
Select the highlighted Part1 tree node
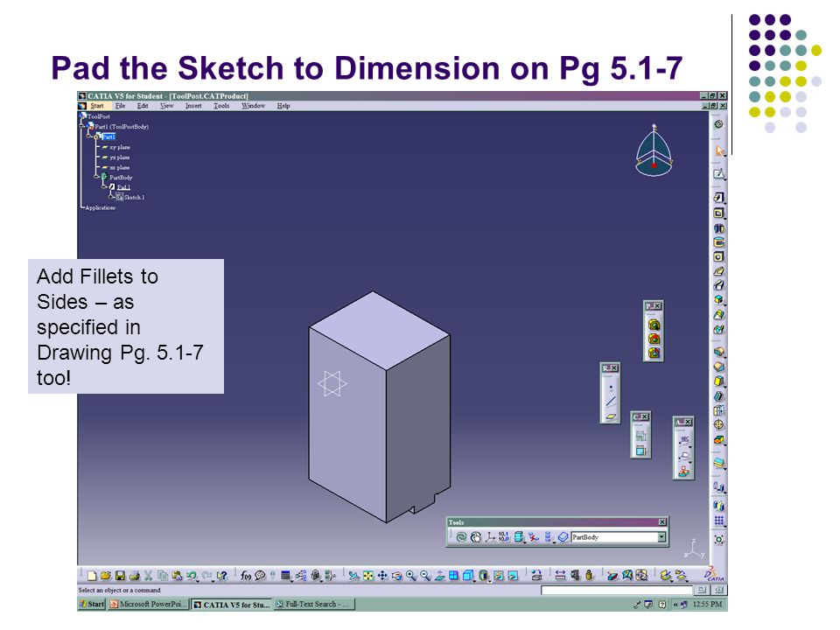point(108,136)
